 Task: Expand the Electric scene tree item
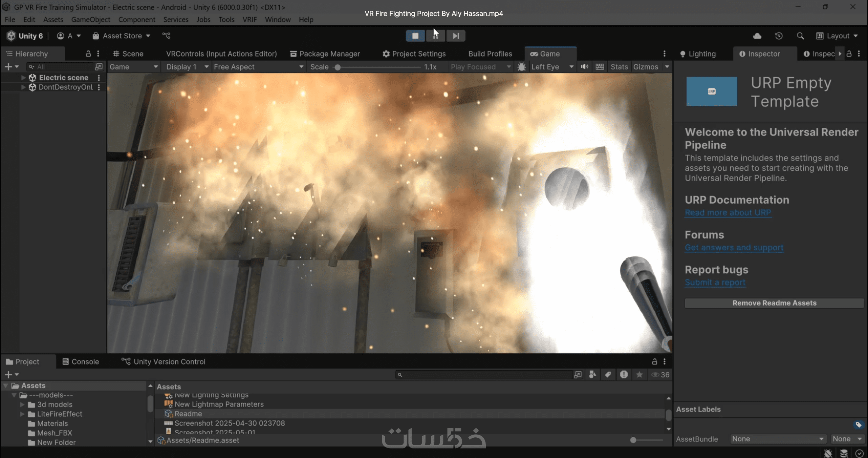pyautogui.click(x=23, y=78)
